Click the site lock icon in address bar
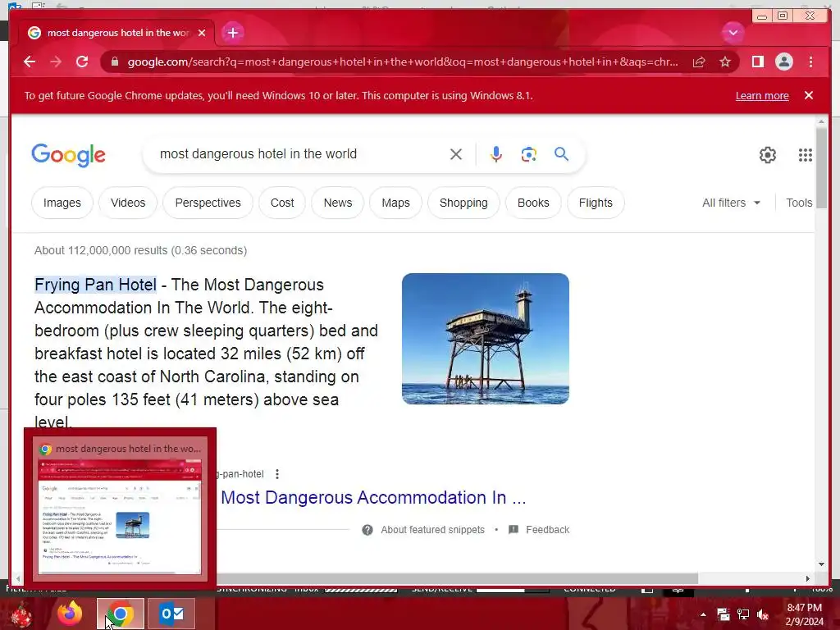 pos(114,62)
